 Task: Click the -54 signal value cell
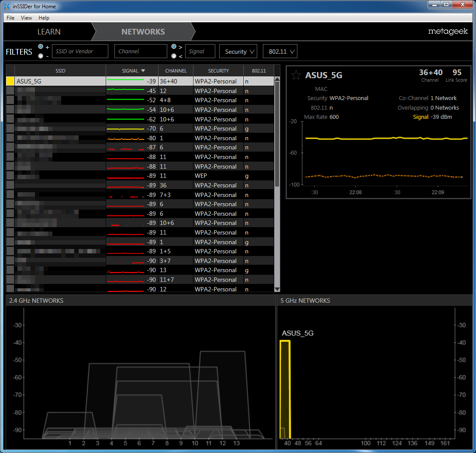[151, 110]
